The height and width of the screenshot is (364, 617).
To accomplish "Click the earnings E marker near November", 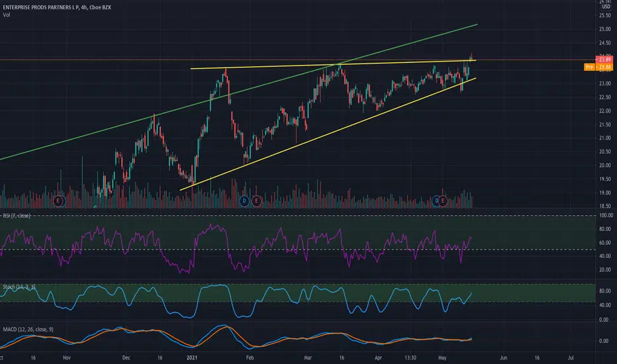I will [x=58, y=201].
